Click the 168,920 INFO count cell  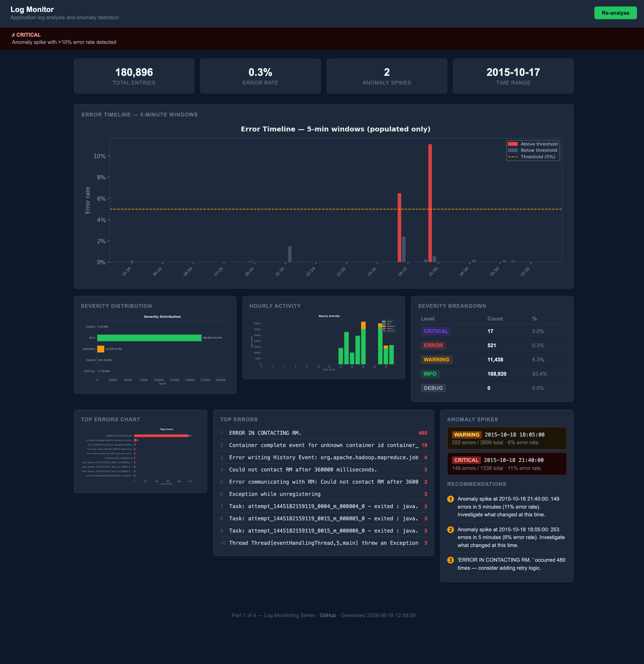497,374
